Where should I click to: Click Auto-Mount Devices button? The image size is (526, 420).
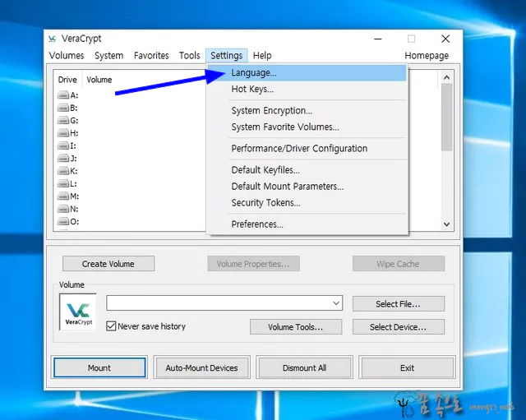[x=201, y=368]
